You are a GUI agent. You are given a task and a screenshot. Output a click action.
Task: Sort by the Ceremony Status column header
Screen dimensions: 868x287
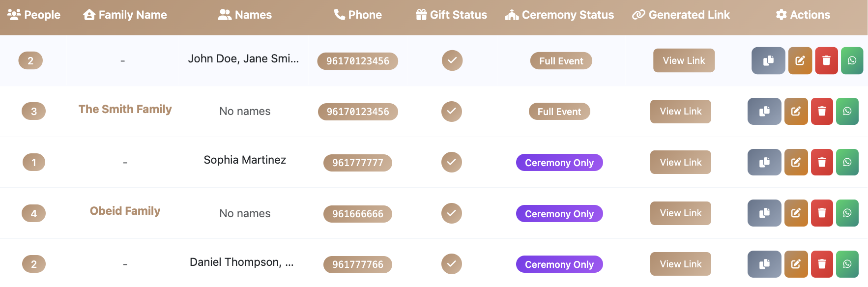(x=559, y=15)
